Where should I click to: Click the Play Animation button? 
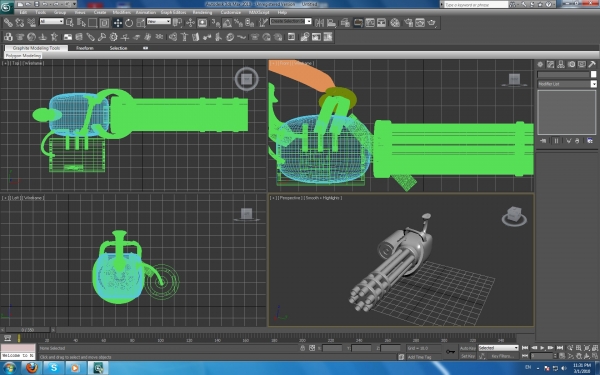pos(542,348)
